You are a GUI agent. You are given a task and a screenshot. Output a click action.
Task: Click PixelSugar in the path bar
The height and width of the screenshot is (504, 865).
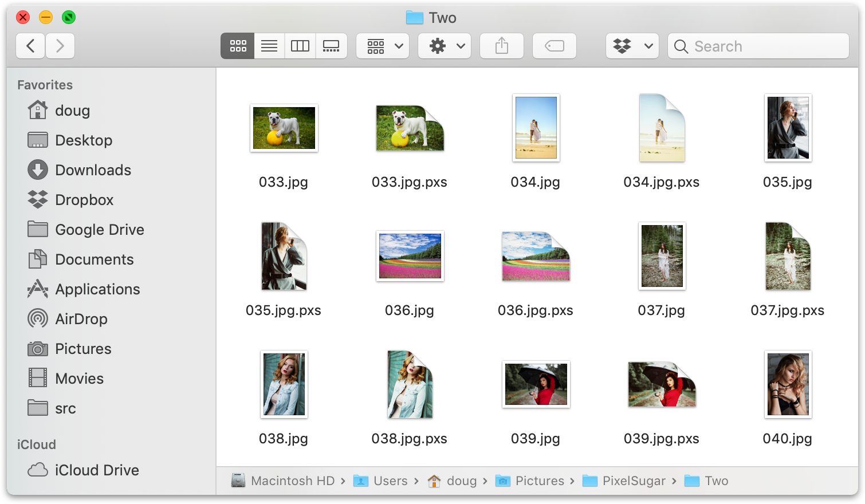coord(634,481)
